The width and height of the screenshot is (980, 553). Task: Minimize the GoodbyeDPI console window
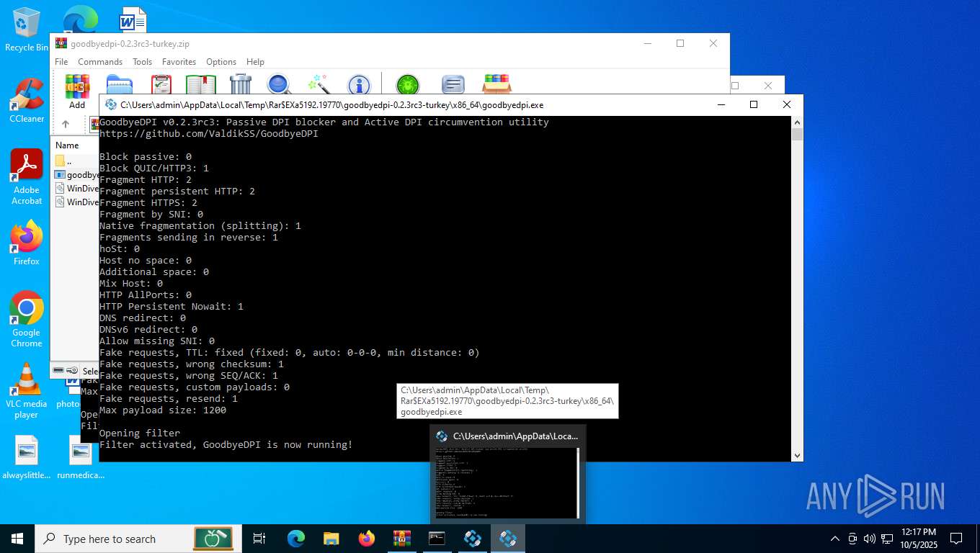[721, 105]
